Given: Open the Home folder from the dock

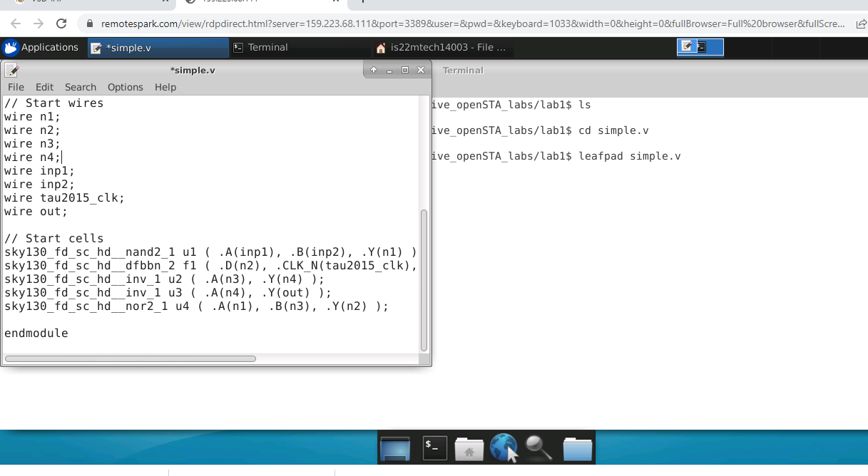Looking at the screenshot, I should tap(469, 447).
